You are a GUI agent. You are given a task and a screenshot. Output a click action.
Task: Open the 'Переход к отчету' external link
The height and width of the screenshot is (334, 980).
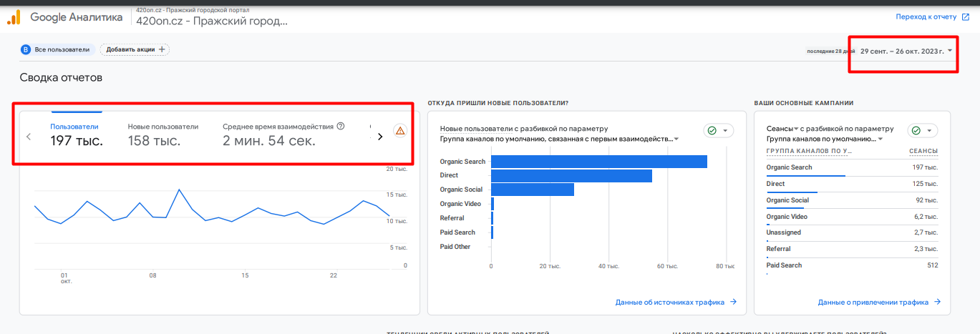pyautogui.click(x=932, y=16)
